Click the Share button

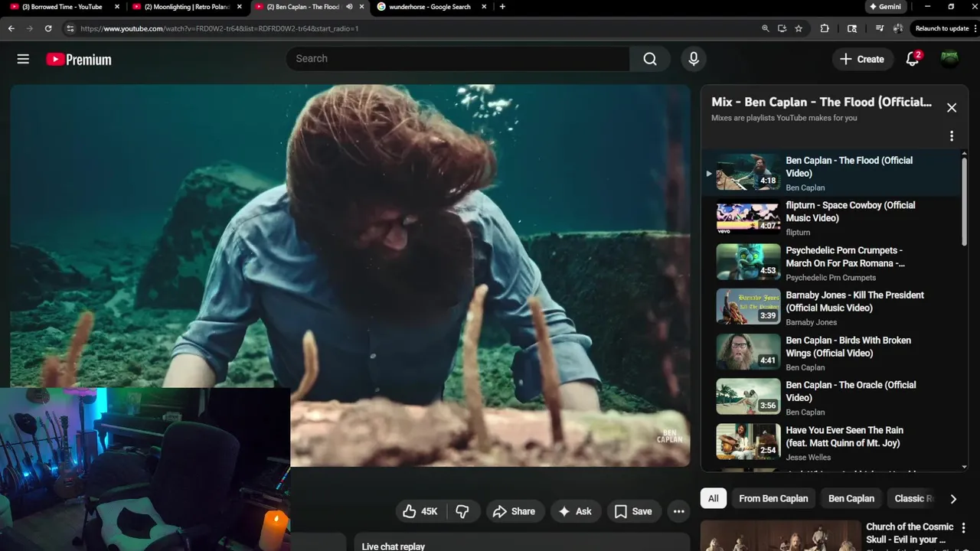[514, 511]
